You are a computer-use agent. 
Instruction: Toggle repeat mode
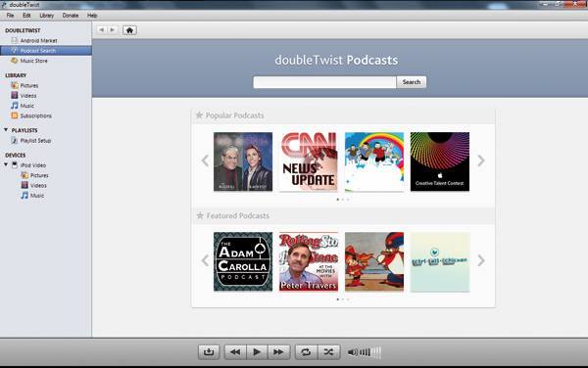point(306,352)
